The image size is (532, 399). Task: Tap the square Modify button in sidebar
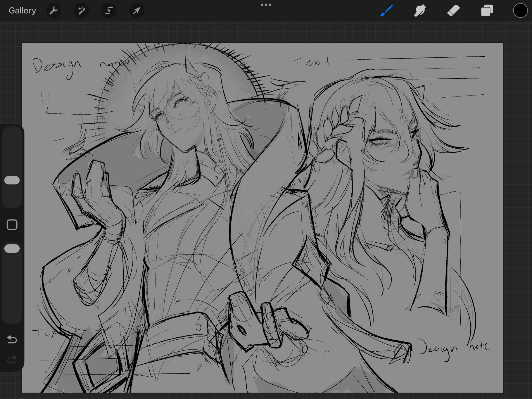[12, 225]
